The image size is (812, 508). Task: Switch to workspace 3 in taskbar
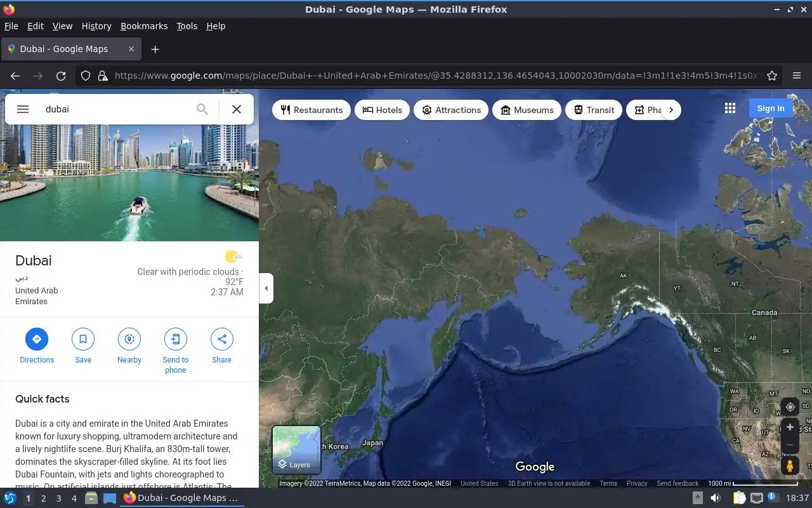pyautogui.click(x=58, y=498)
